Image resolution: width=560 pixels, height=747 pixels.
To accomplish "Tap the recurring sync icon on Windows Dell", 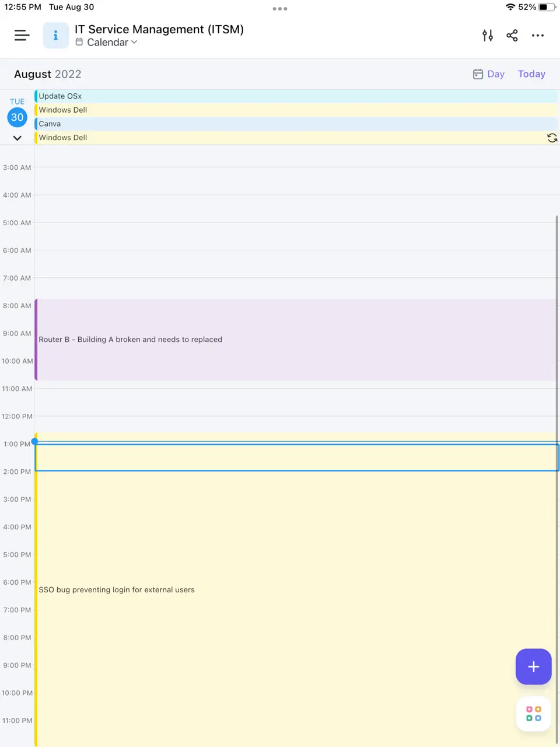I will click(552, 138).
